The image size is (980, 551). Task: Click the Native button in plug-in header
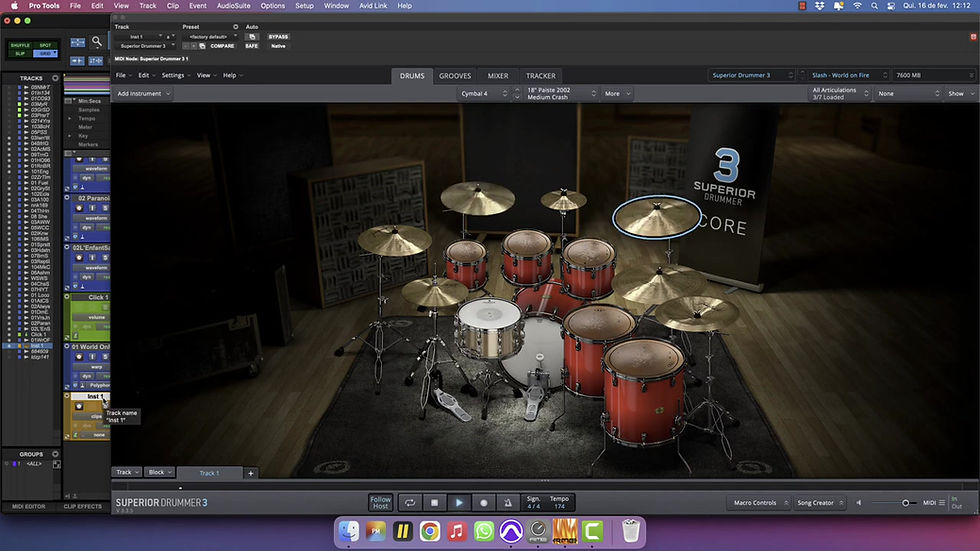tap(278, 46)
